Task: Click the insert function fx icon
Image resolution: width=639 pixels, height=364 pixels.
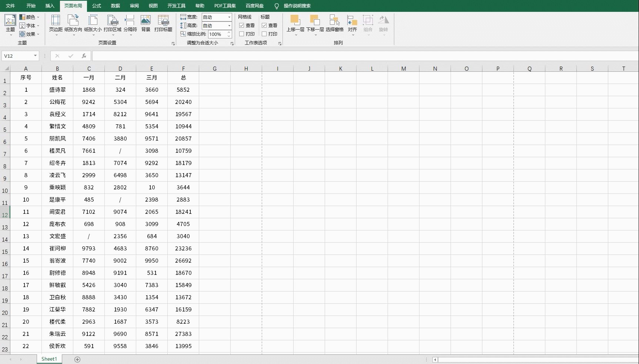Action: pyautogui.click(x=84, y=56)
